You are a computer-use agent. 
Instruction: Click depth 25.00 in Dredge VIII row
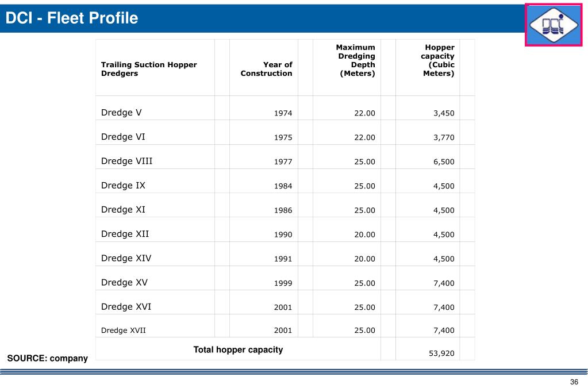pos(364,162)
